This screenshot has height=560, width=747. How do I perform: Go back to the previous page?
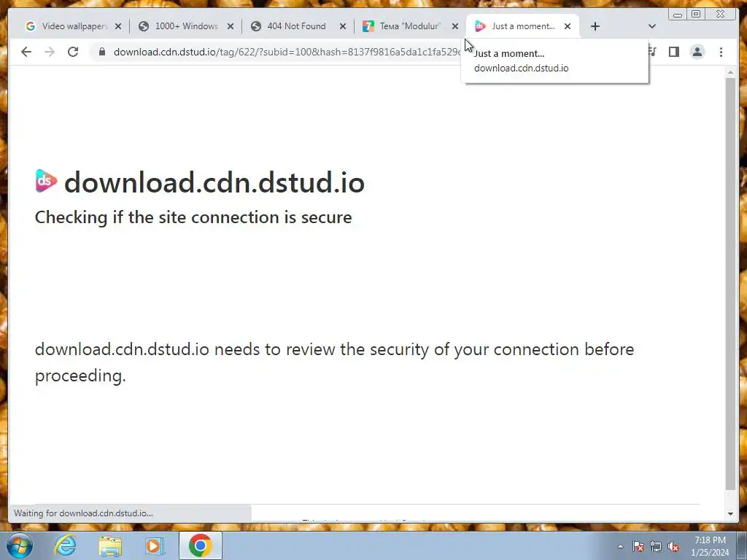[x=26, y=52]
